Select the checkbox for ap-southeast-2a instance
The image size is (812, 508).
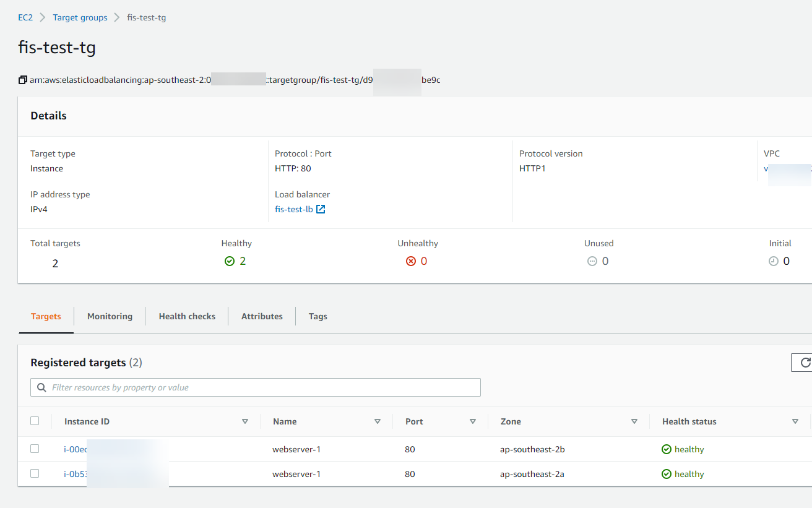[x=35, y=473]
